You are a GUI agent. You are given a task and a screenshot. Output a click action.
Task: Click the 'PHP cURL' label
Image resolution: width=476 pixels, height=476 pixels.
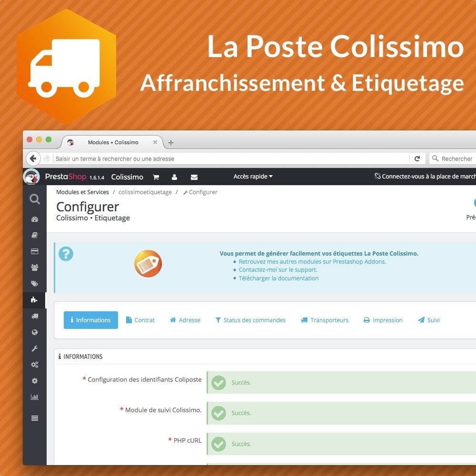188,440
